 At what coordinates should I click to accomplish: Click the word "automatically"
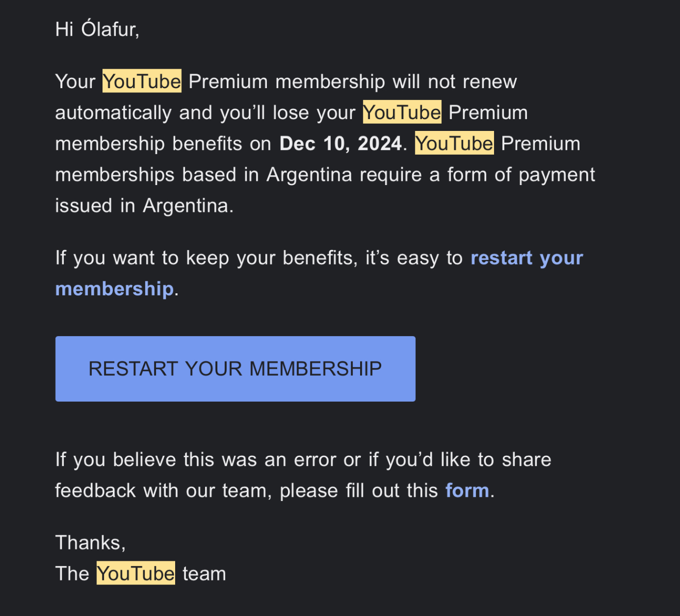[113, 112]
